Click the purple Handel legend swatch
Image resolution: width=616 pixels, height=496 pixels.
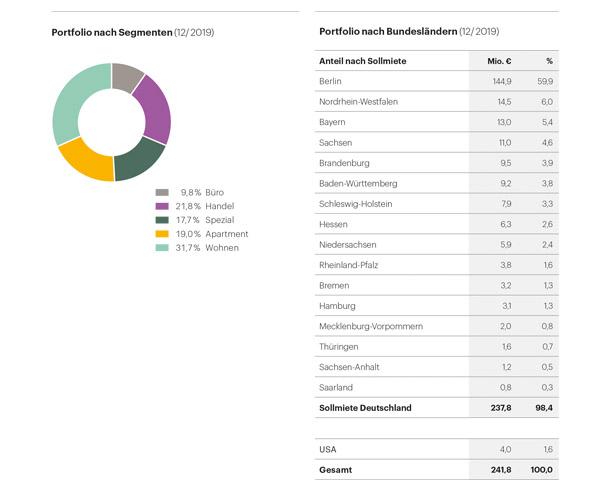pyautogui.click(x=162, y=206)
